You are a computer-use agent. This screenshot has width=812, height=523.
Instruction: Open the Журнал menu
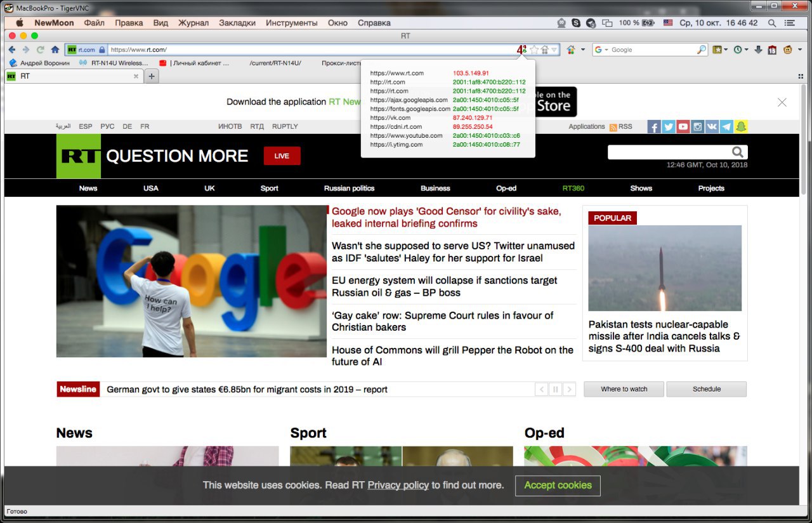coord(193,23)
